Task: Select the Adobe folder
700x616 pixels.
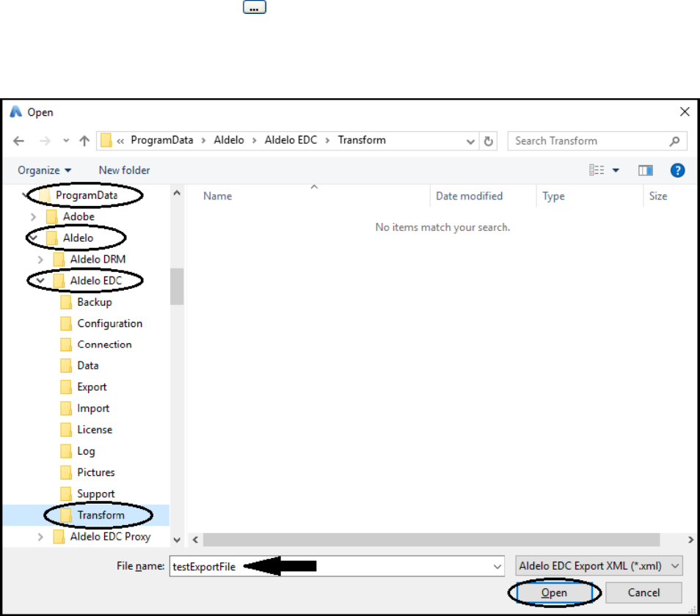Action: [79, 217]
